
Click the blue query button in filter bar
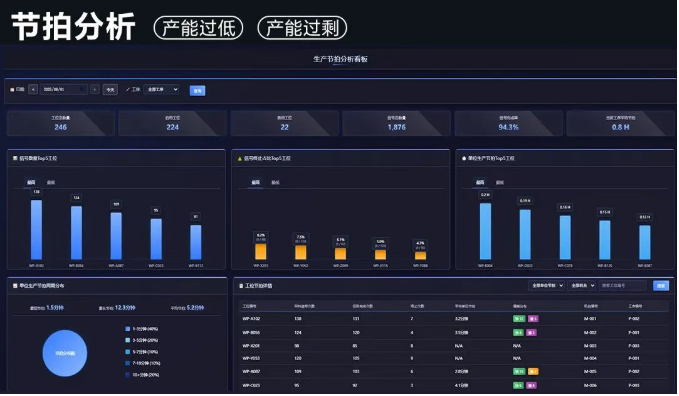197,91
